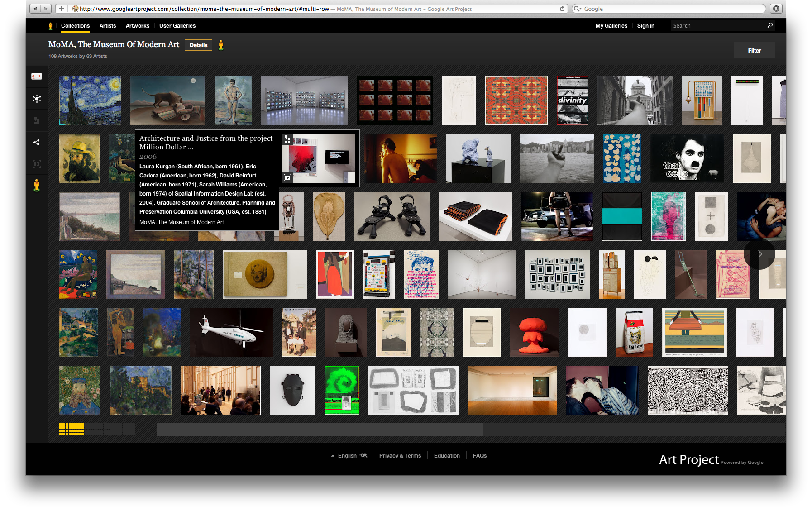Open The Starry Night thumbnail
This screenshot has height=511, width=812.
pyautogui.click(x=90, y=100)
